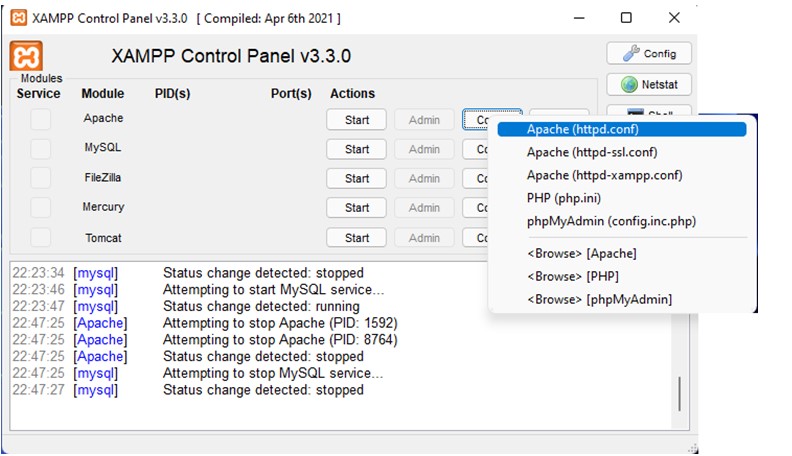Open the Config button with wrench icon

[x=649, y=54]
